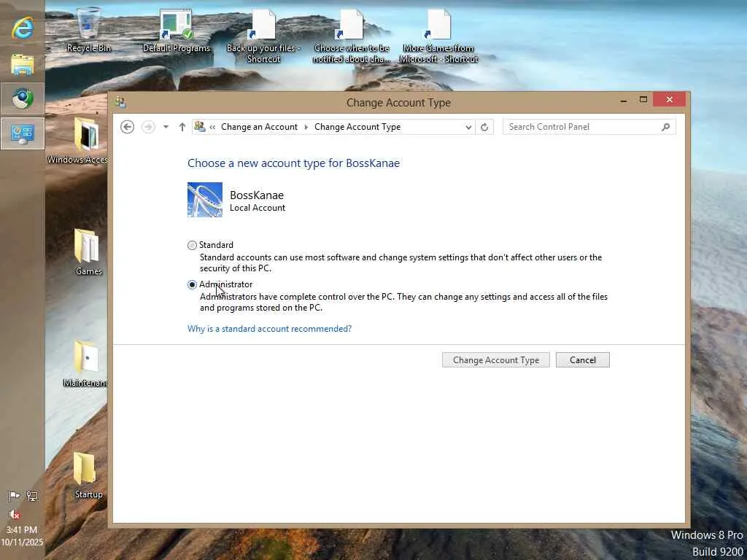Select the Administrator radio button
Screen dimensions: 747x560
[x=192, y=285]
